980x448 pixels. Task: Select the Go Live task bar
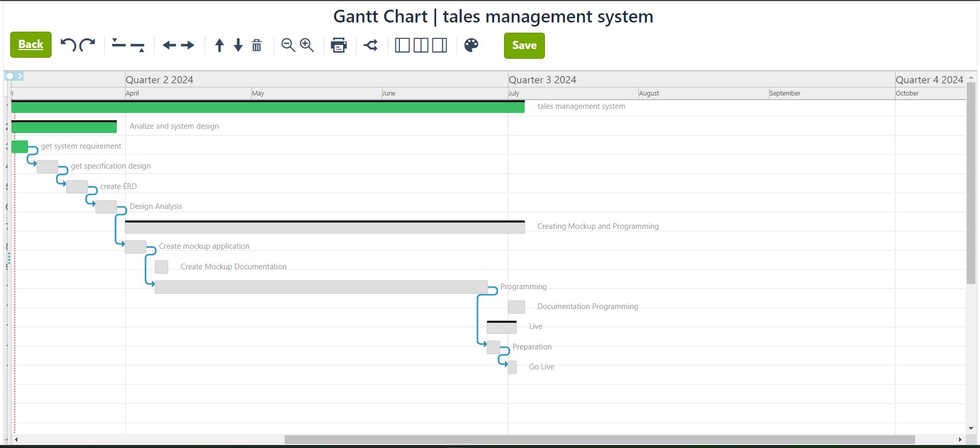[512, 367]
